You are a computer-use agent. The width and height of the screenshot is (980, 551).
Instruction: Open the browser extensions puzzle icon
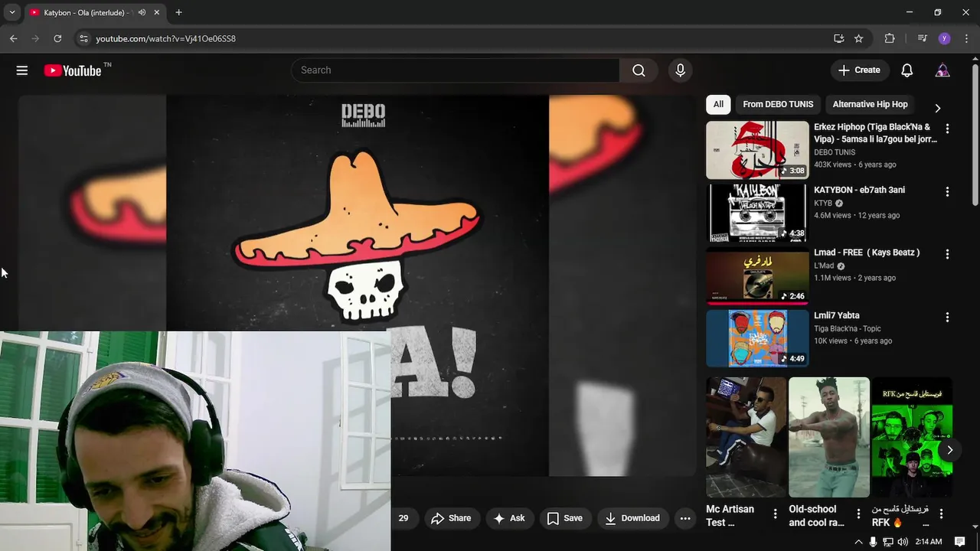(x=890, y=38)
